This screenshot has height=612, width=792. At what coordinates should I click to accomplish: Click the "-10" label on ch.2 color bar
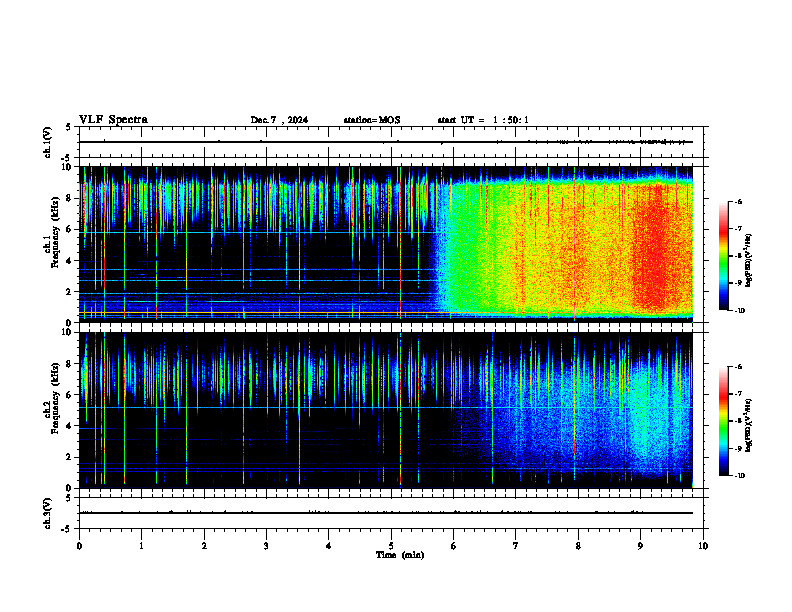(739, 476)
